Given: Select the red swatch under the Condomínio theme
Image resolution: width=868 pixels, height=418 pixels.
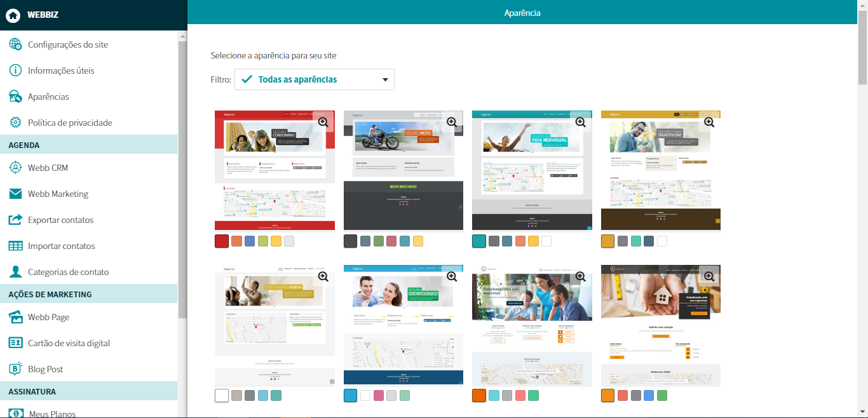Looking at the screenshot, I should [x=222, y=241].
